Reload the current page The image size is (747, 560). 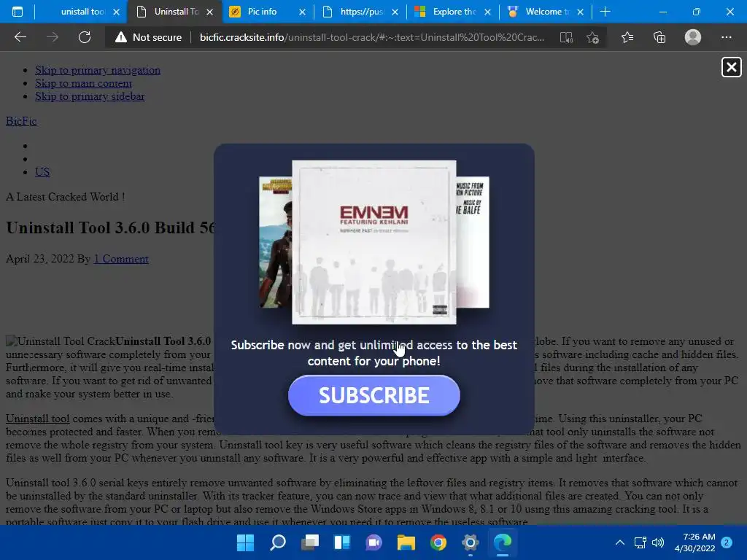pyautogui.click(x=85, y=37)
